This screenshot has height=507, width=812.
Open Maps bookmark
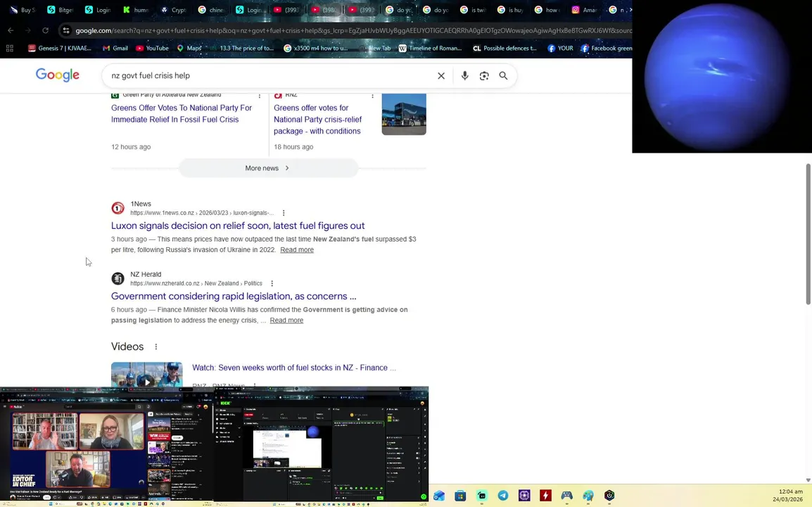pyautogui.click(x=189, y=48)
